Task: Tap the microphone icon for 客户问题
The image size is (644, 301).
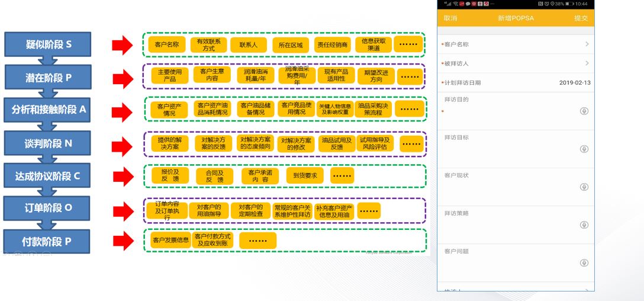Action: [x=584, y=262]
